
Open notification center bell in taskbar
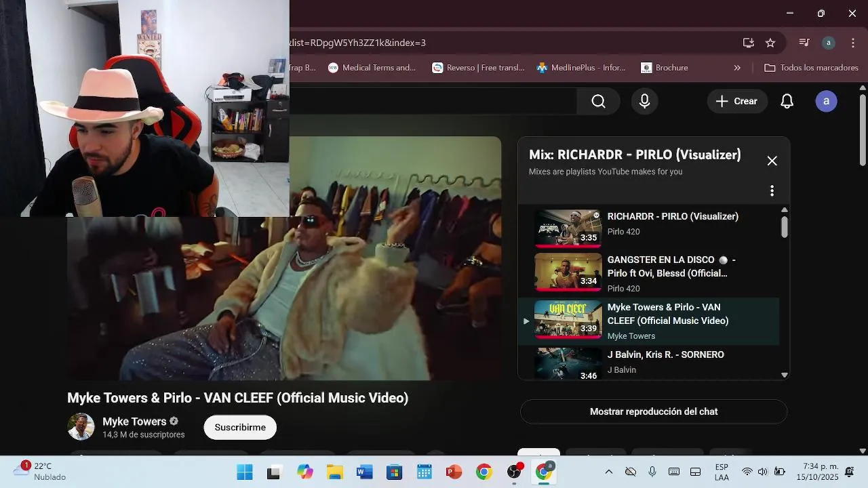coord(850,472)
